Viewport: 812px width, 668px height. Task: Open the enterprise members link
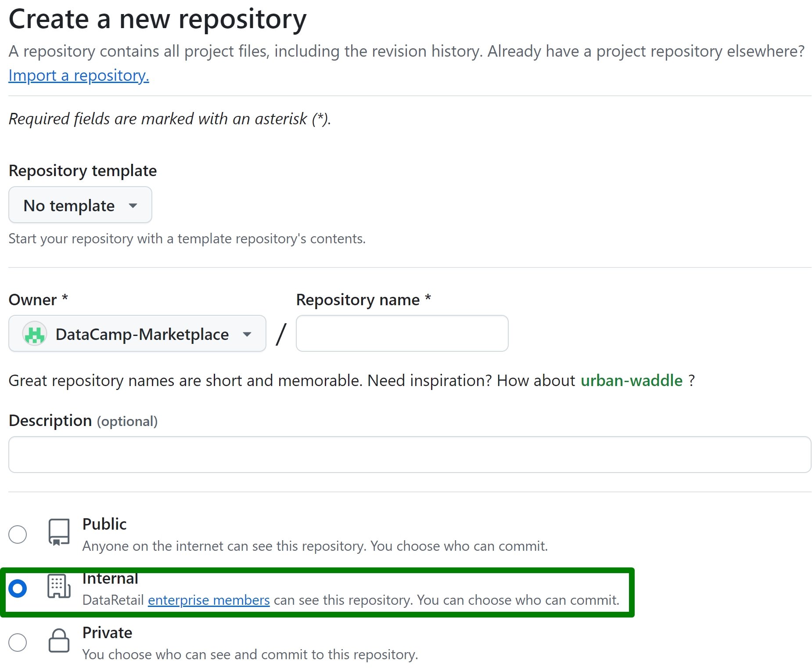pyautogui.click(x=209, y=600)
